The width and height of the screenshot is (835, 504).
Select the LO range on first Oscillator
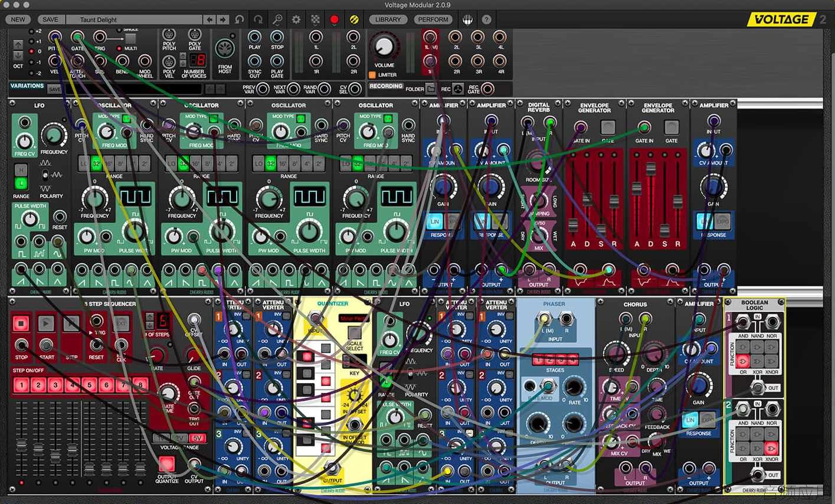coord(84,163)
